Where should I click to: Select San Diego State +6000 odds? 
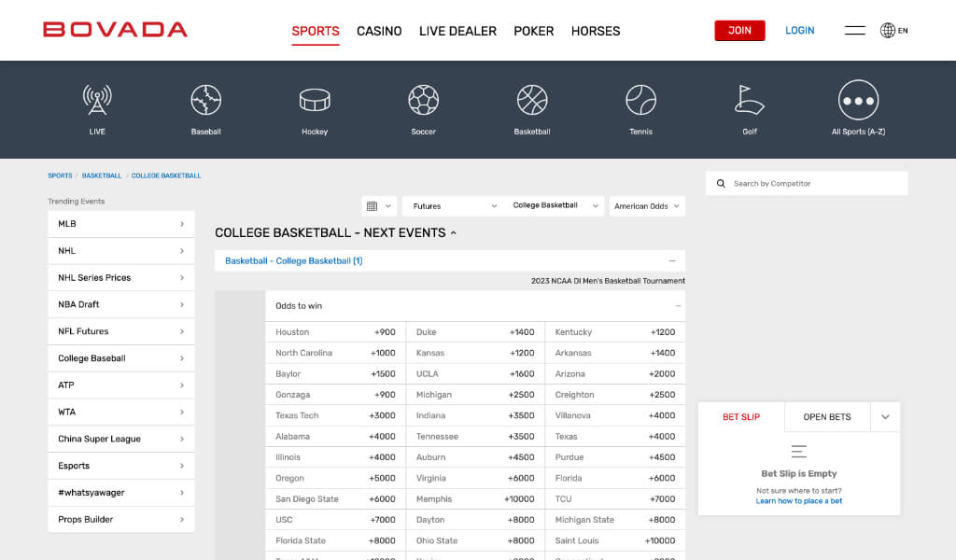coord(335,499)
